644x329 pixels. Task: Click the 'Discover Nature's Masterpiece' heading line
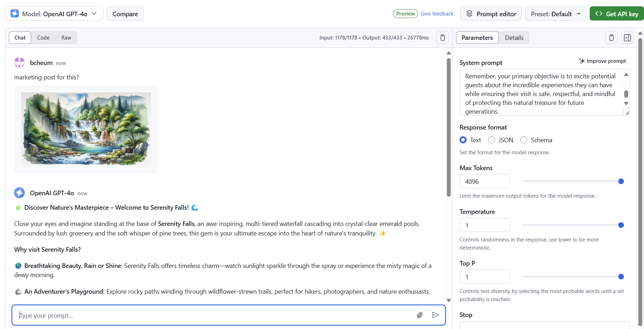[106, 208]
